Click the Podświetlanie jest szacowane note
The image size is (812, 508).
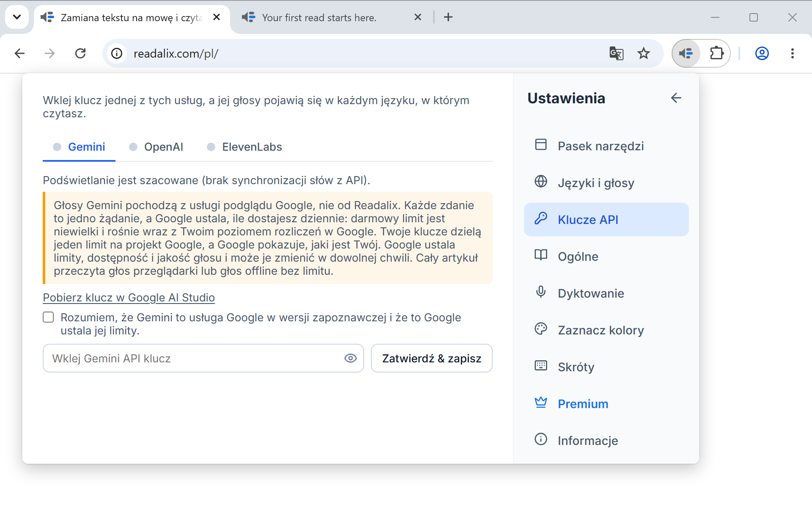pyautogui.click(x=206, y=180)
